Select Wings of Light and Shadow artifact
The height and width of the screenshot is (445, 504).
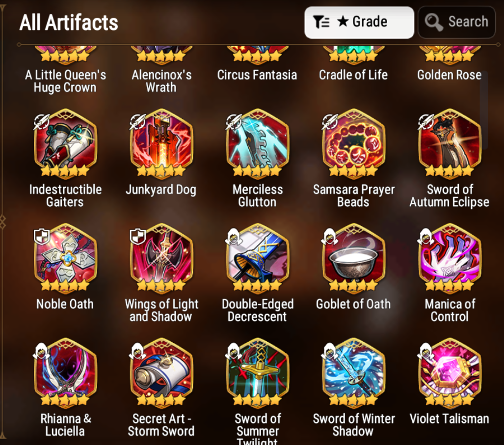click(x=161, y=258)
